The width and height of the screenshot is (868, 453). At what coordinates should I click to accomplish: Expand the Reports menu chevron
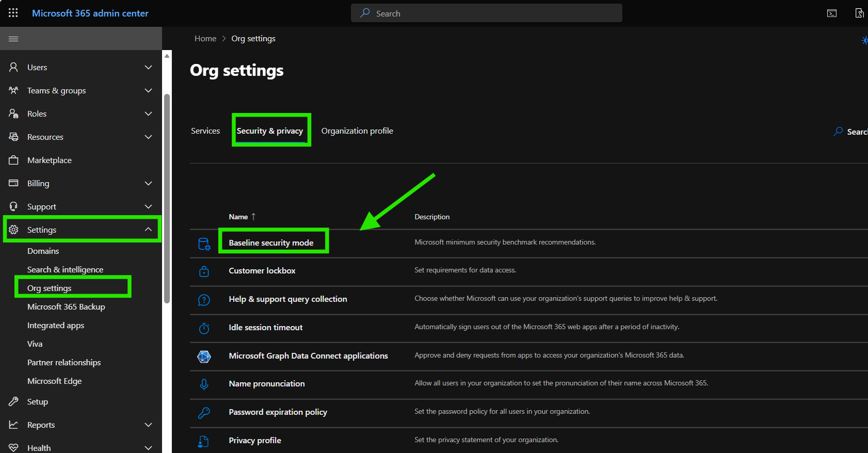click(149, 425)
